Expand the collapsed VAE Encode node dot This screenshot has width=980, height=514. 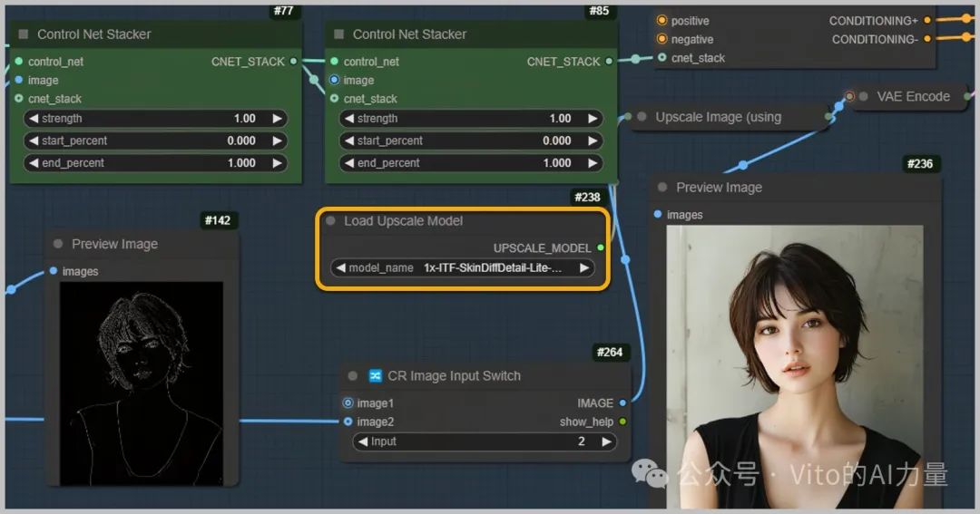(x=864, y=96)
